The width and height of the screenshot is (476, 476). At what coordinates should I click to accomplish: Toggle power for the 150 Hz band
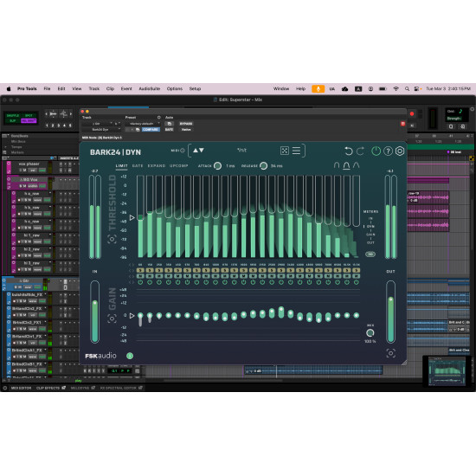coord(150,282)
